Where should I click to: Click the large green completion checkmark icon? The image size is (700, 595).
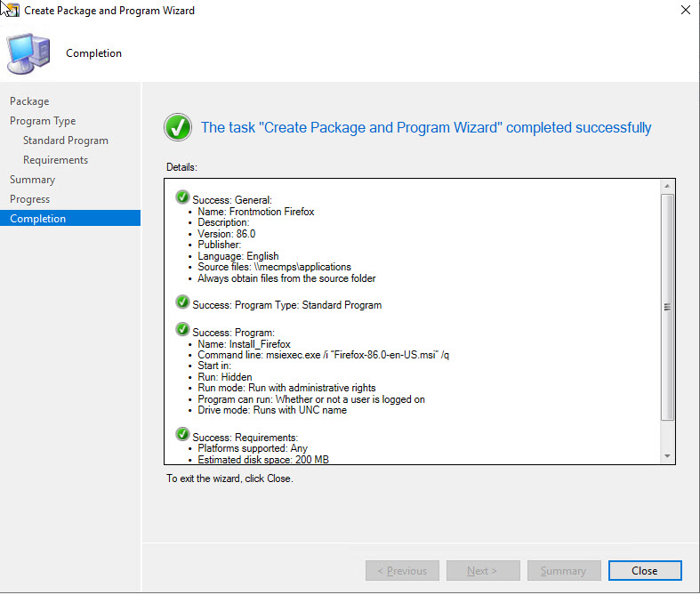(179, 127)
